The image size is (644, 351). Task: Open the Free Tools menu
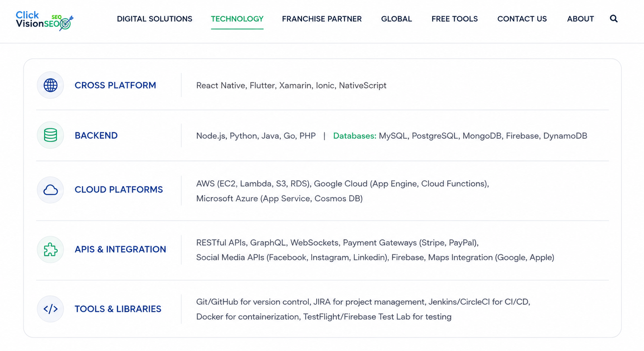click(x=454, y=19)
